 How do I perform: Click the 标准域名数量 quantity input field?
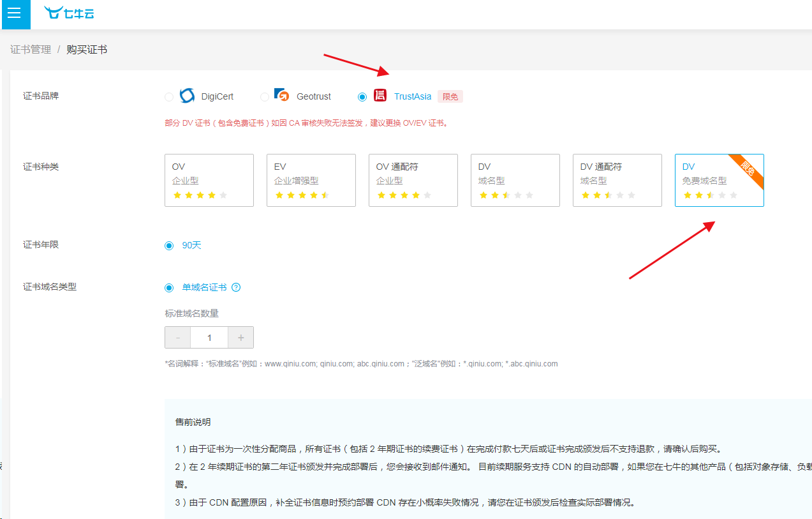click(209, 338)
